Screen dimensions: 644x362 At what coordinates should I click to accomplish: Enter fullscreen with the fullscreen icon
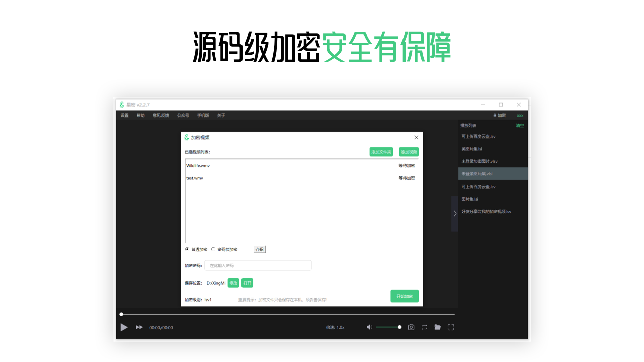[451, 327]
